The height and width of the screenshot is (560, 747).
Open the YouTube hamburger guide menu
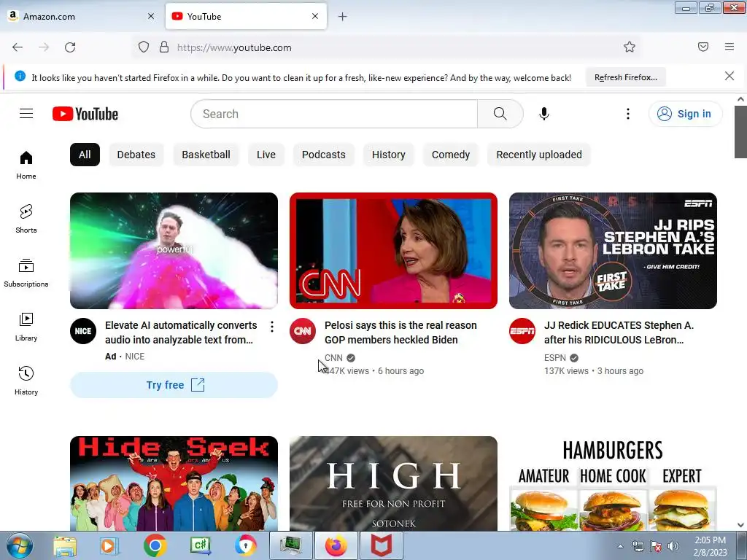tap(26, 113)
